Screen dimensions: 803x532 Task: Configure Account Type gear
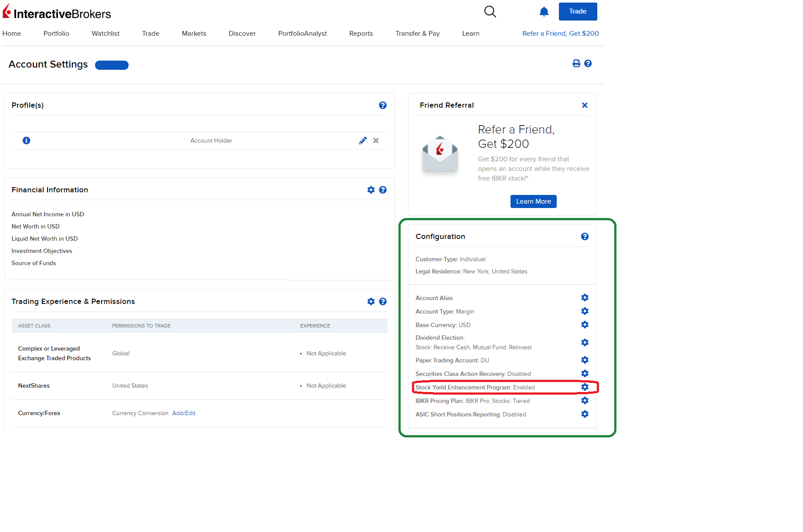(585, 311)
